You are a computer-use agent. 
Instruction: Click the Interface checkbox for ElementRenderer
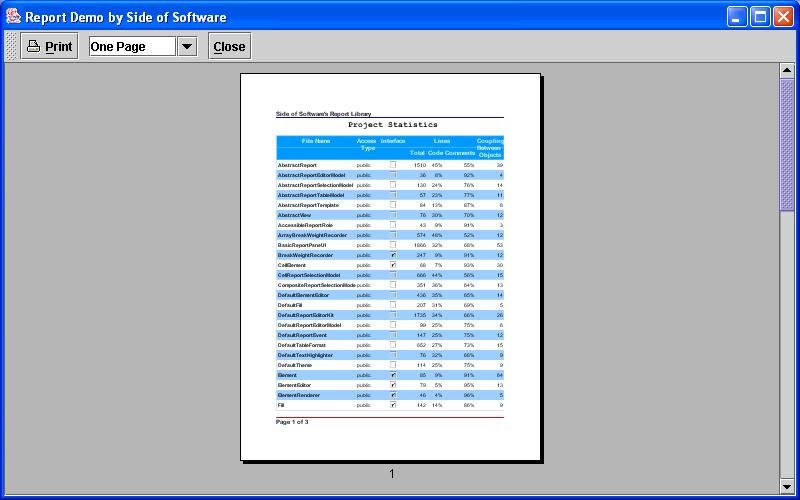point(393,395)
